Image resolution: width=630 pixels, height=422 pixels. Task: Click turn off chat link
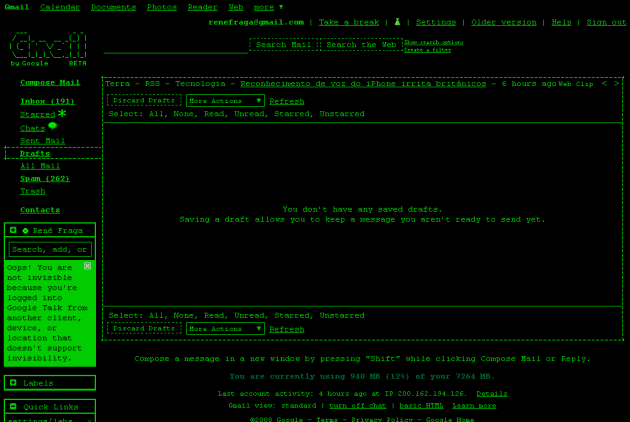(x=358, y=406)
